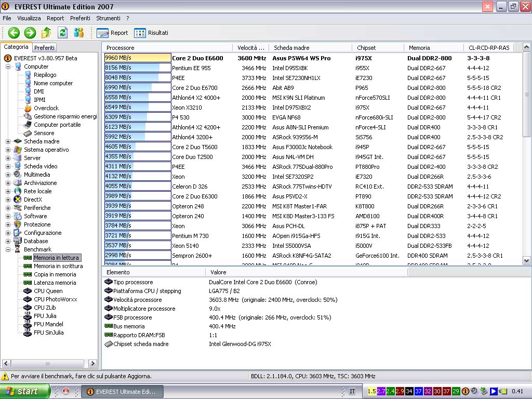Select the Memoria in scrittura benchmark icon

(28, 267)
